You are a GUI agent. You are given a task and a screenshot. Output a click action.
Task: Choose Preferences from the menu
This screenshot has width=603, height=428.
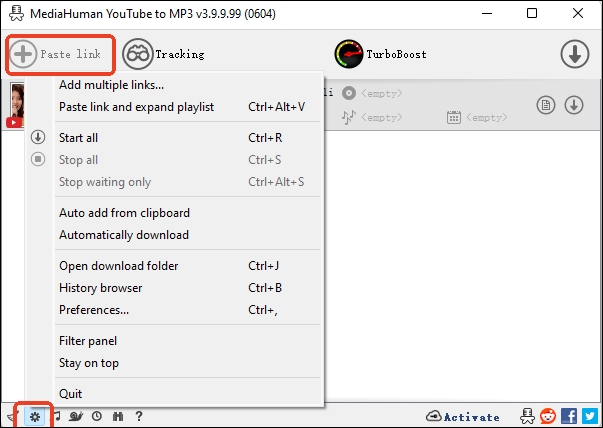[94, 310]
